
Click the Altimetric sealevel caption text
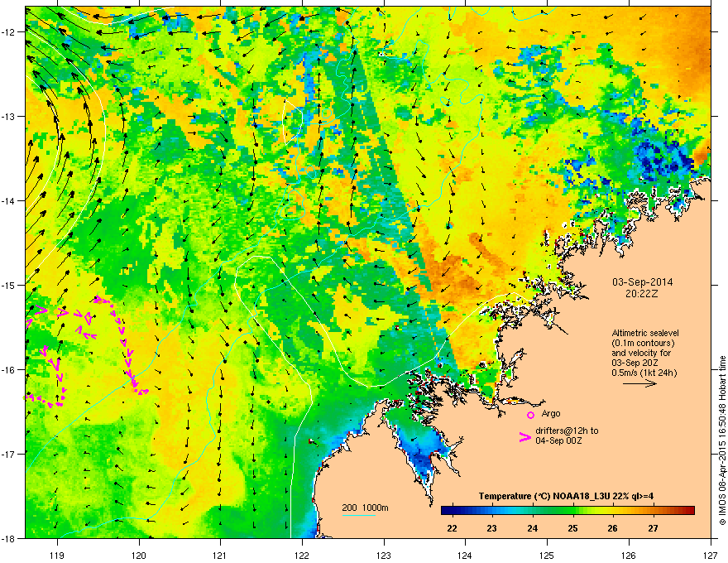(x=645, y=353)
